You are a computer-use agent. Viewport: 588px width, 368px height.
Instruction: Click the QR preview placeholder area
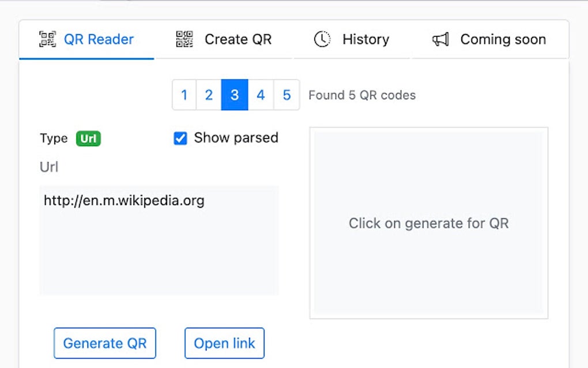coord(429,223)
